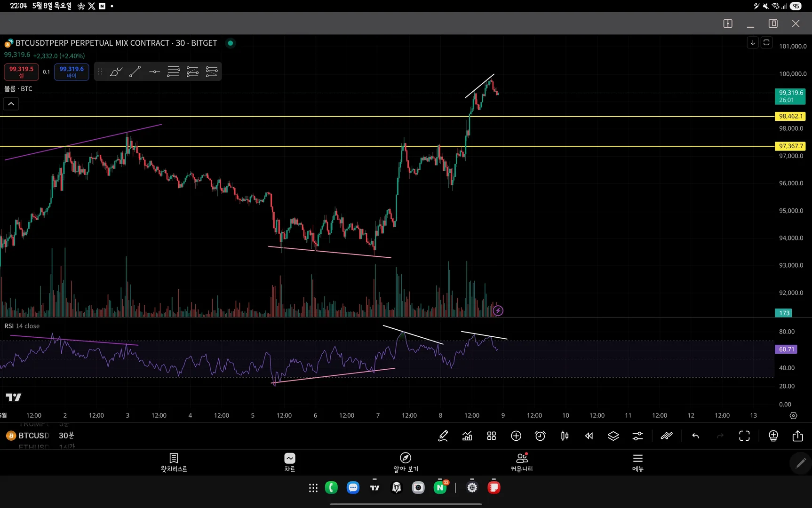Image resolution: width=812 pixels, height=508 pixels.
Task: Launch the Naver app from dock
Action: (440, 488)
